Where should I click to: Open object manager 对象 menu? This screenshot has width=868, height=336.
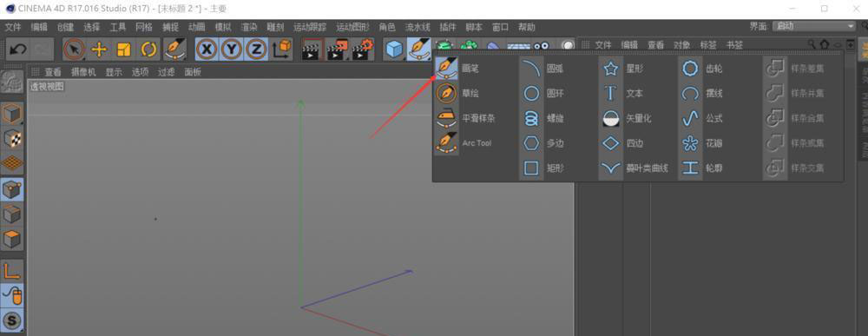click(x=682, y=45)
